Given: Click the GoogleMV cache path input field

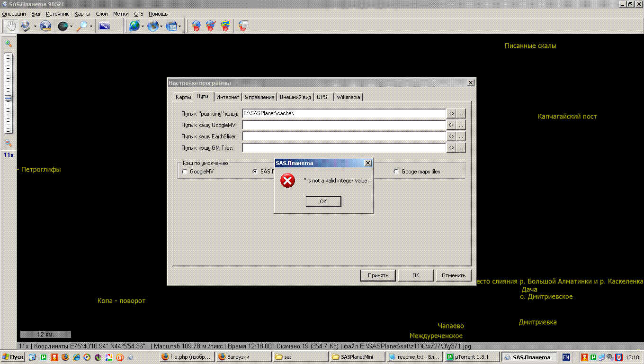Looking at the screenshot, I should pos(344,125).
